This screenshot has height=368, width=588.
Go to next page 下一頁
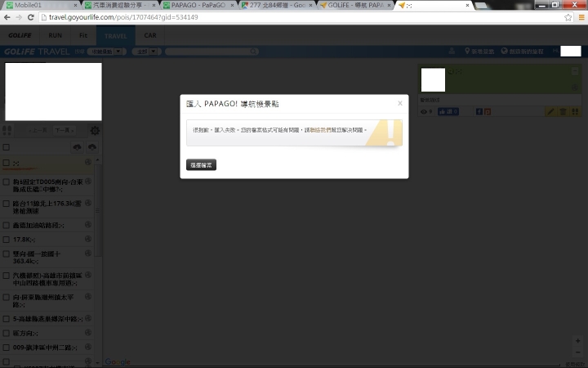click(65, 130)
